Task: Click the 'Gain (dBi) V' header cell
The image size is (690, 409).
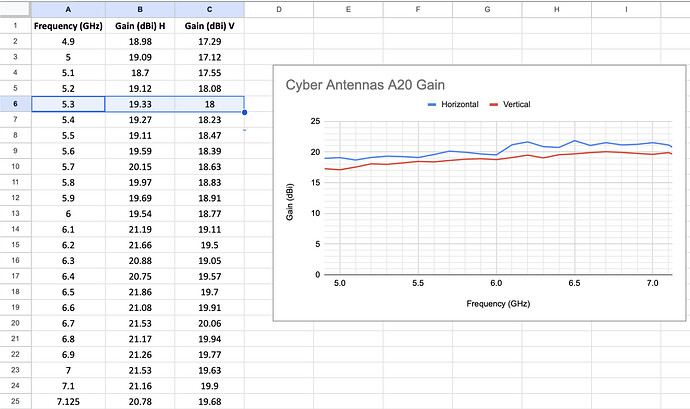Action: pyautogui.click(x=209, y=26)
